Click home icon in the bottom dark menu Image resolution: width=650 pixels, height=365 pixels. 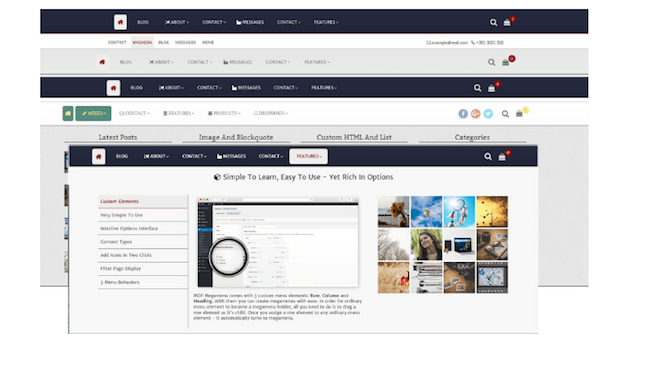coord(99,156)
